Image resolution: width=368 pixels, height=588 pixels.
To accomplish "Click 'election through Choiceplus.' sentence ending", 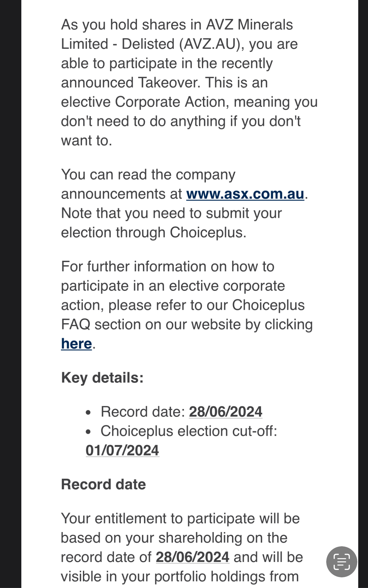I will (153, 233).
